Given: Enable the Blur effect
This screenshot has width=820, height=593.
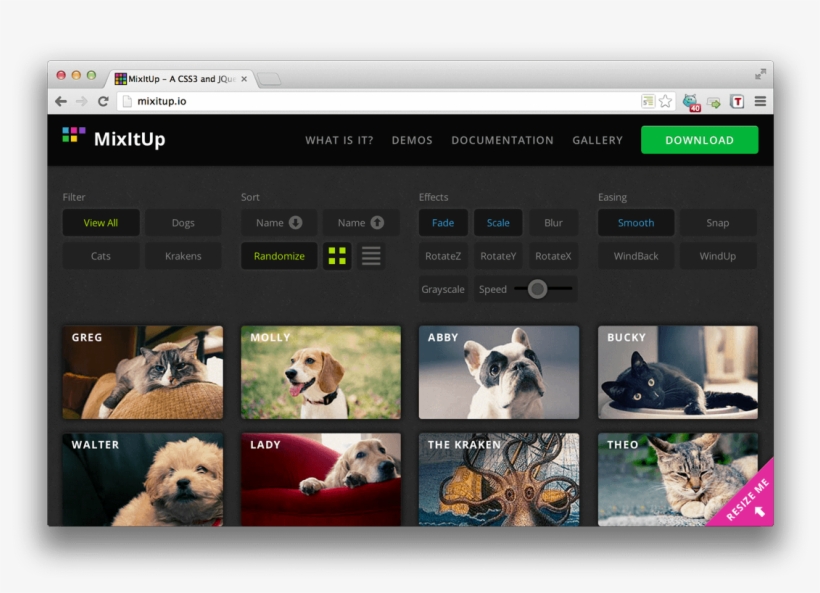Looking at the screenshot, I should pos(553,222).
